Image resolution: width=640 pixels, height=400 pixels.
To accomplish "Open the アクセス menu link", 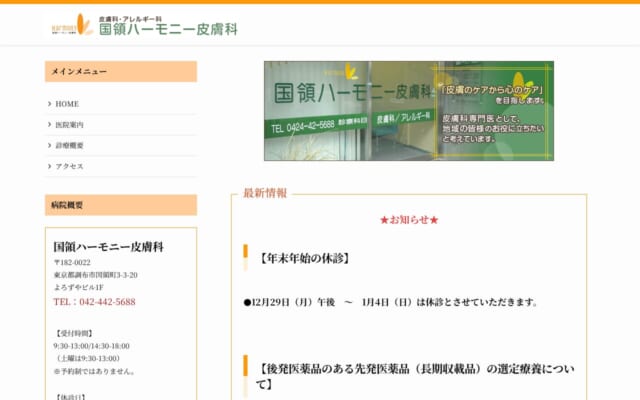I will click(69, 167).
